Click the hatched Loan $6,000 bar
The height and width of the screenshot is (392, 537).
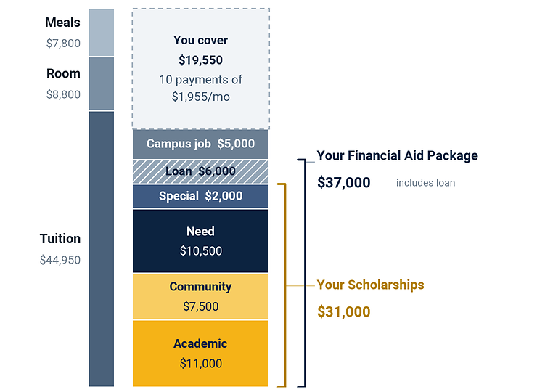coord(200,171)
